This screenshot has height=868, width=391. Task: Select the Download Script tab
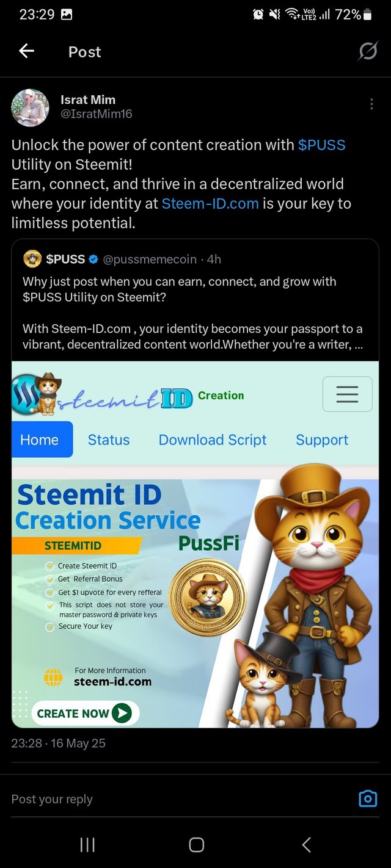(213, 440)
